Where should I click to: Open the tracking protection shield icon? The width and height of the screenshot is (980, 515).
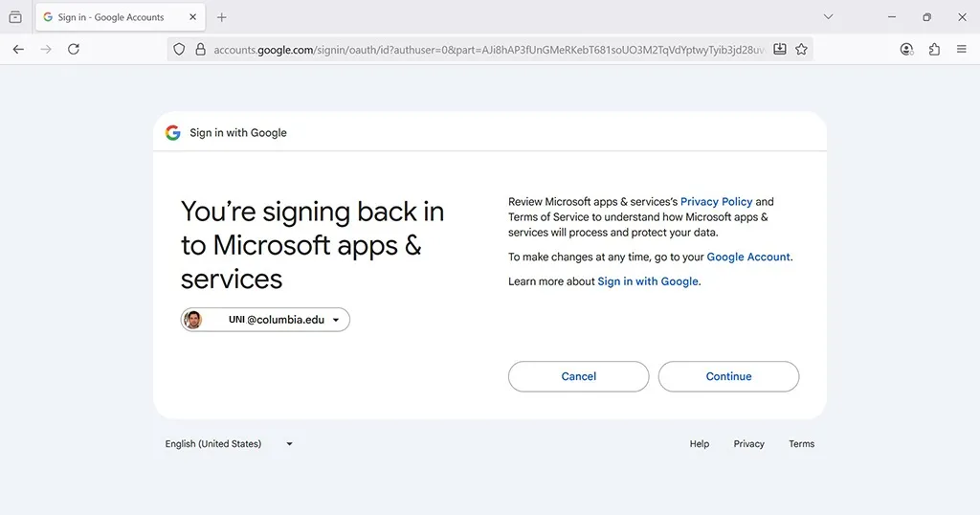179,50
